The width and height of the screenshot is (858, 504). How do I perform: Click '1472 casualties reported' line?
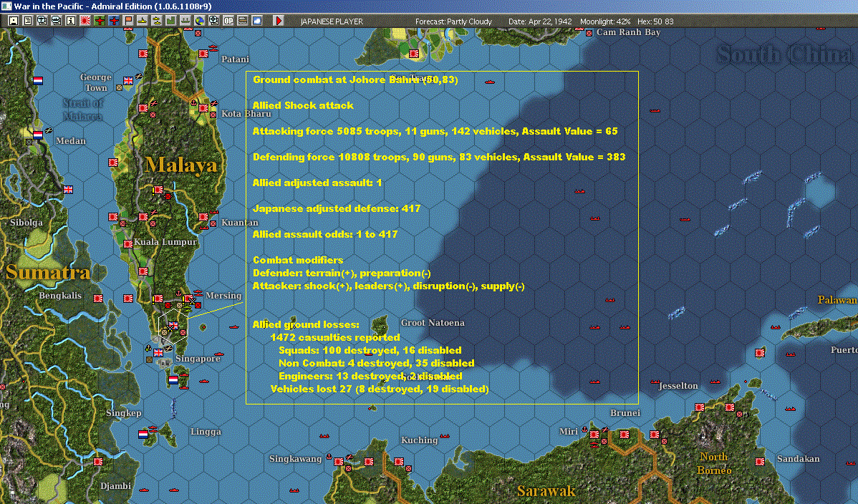[335, 337]
